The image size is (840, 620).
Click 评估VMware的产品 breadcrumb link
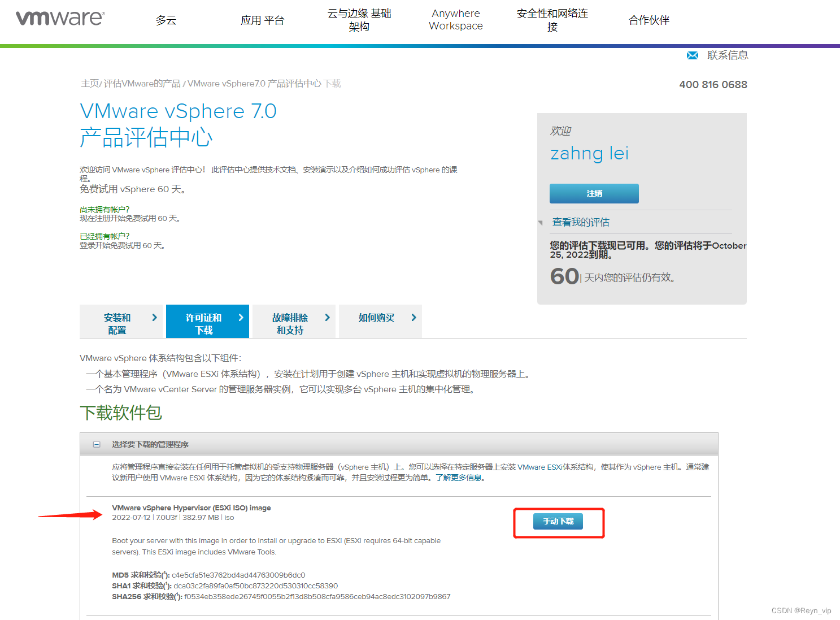pos(142,84)
